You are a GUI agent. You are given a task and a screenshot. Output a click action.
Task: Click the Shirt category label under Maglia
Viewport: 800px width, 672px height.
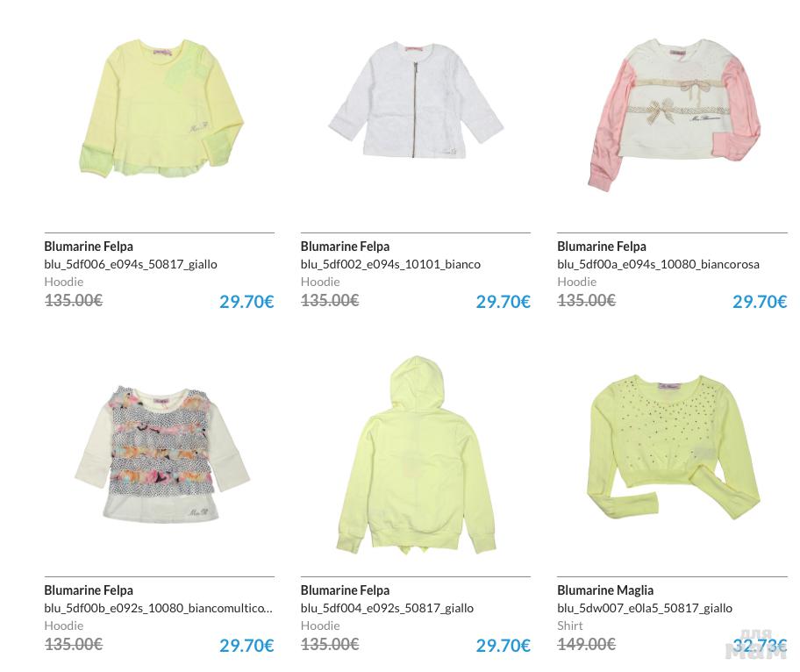(x=570, y=626)
